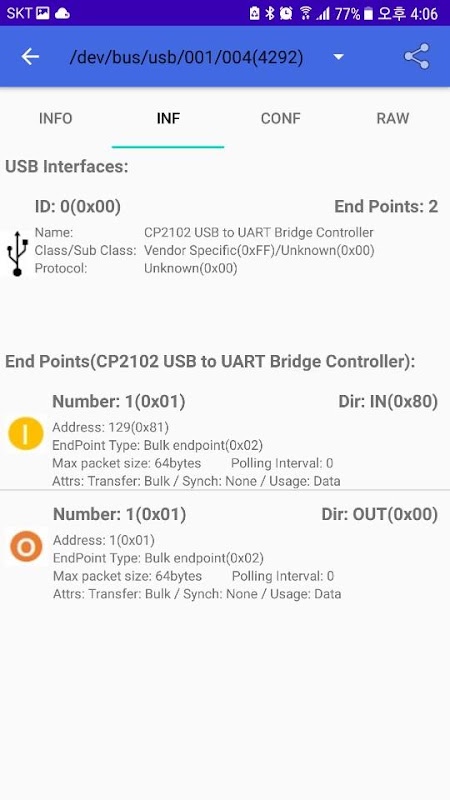Viewport: 450px width, 800px height.
Task: Tap the Wi-Fi signal status icon
Action: pos(306,13)
